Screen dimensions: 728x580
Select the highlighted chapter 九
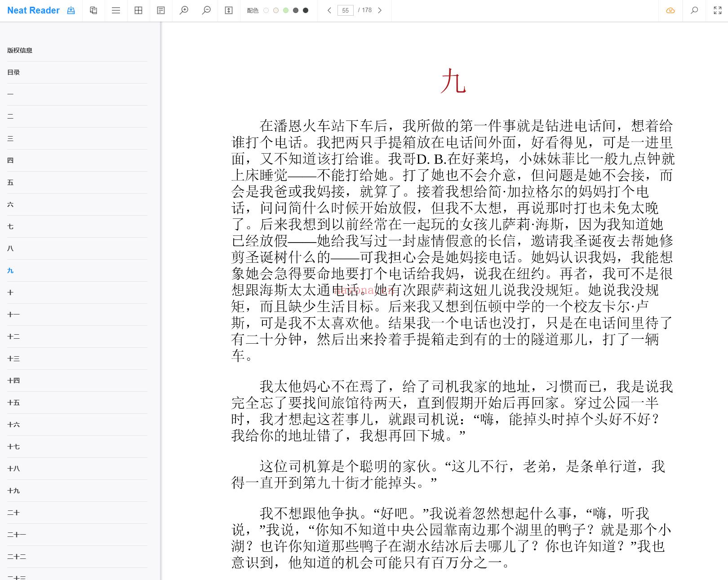click(77, 270)
